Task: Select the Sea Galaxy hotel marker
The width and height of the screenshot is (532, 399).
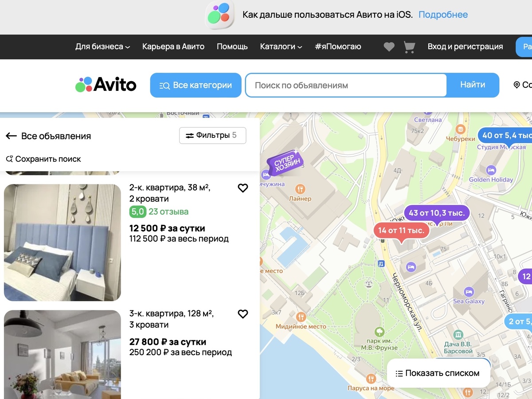Action: (469, 292)
